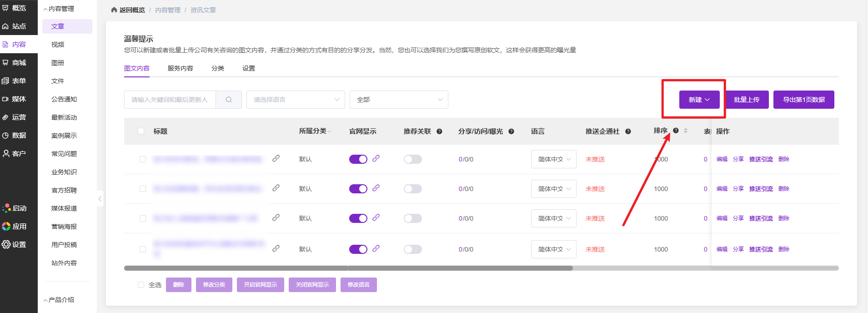Click sort arrows in 排序 column header

pyautogui.click(x=686, y=131)
